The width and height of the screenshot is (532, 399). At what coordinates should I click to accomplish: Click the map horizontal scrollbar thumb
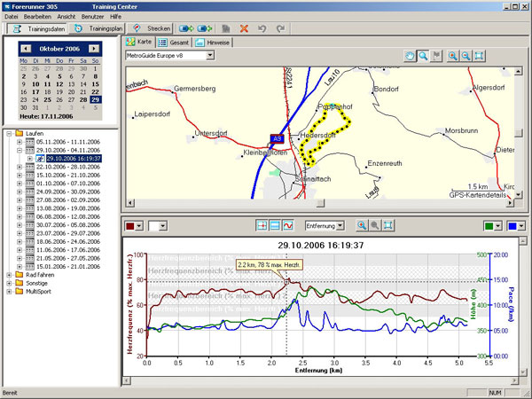[x=320, y=203]
